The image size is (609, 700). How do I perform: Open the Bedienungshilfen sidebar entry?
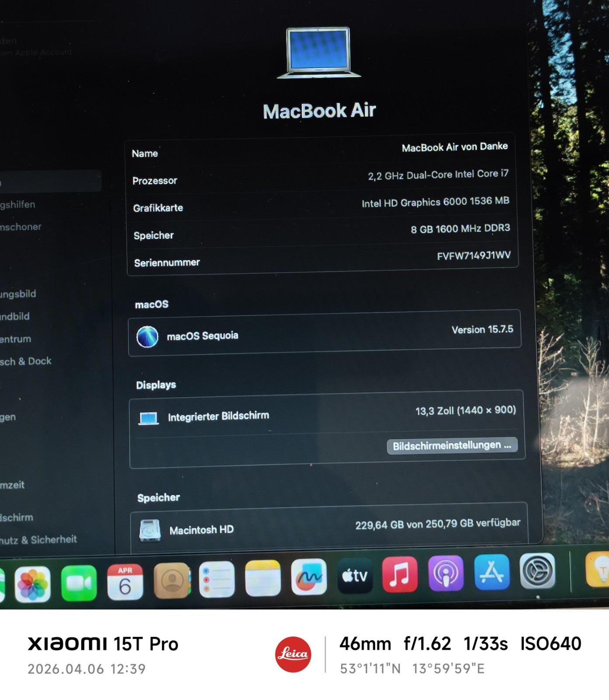17,204
